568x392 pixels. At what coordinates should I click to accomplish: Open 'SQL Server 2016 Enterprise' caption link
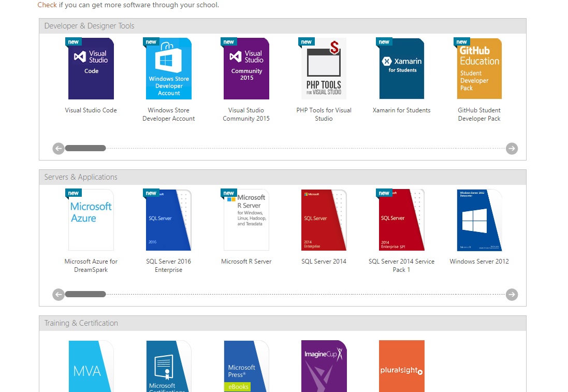click(168, 265)
